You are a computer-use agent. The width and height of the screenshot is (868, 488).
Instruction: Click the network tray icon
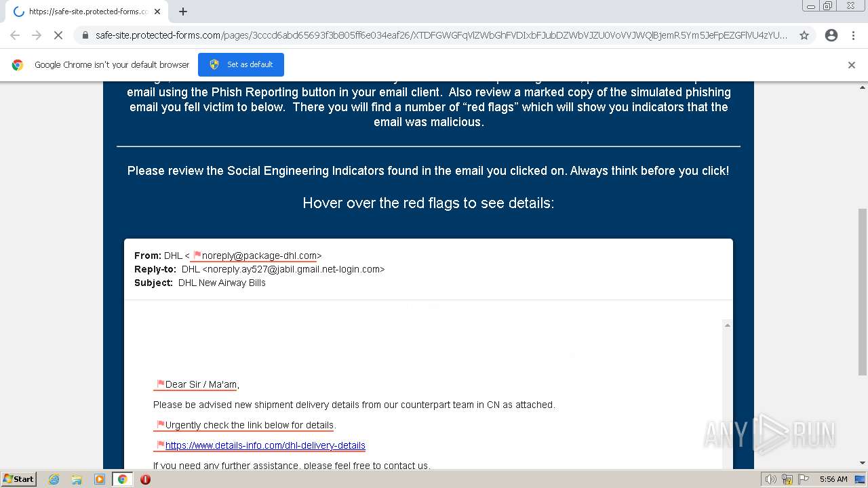(x=787, y=479)
